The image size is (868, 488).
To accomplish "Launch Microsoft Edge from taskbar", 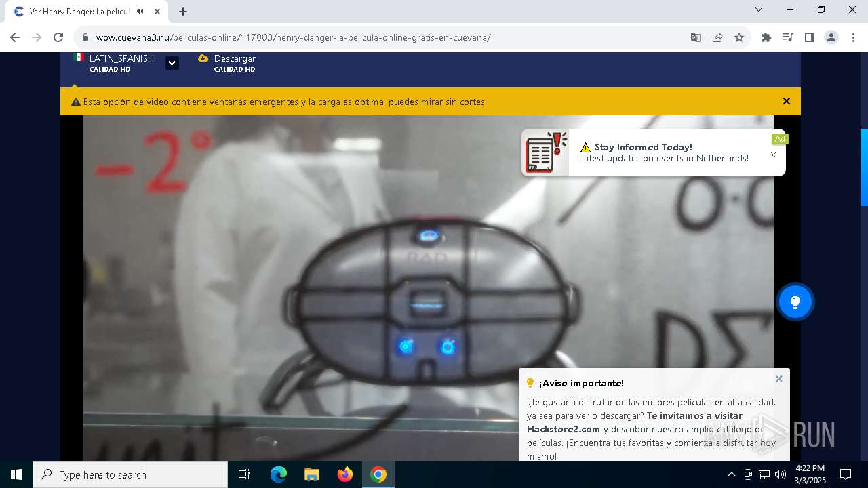I will [279, 474].
